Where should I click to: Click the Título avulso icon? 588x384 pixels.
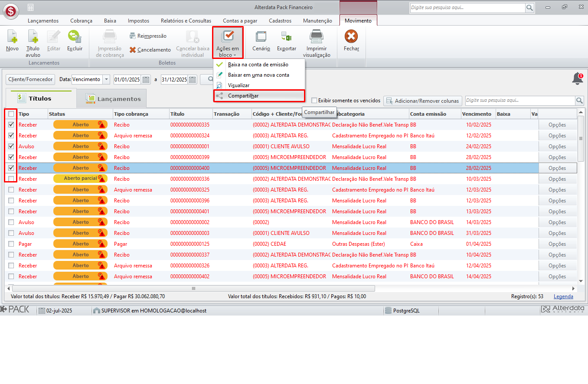(33, 37)
